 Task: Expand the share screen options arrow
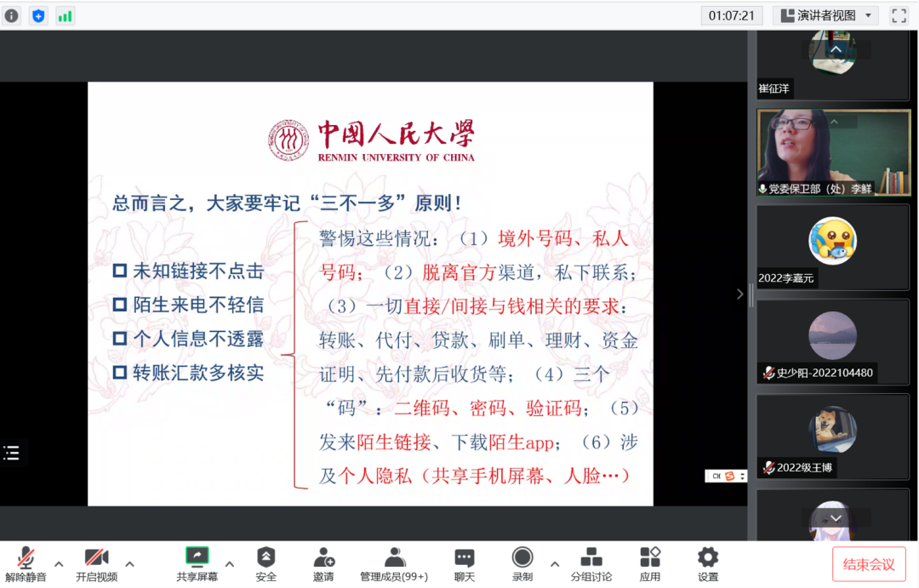pos(229,563)
